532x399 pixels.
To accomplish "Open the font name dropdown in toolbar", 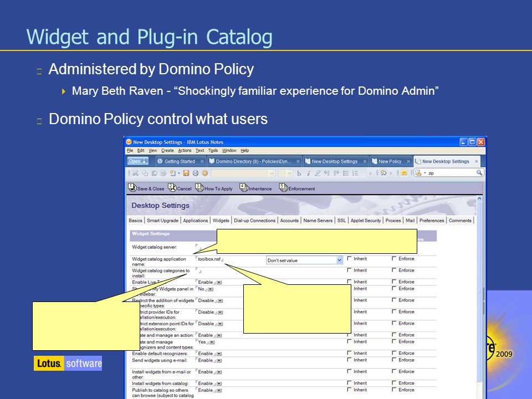I will click(x=272, y=173).
